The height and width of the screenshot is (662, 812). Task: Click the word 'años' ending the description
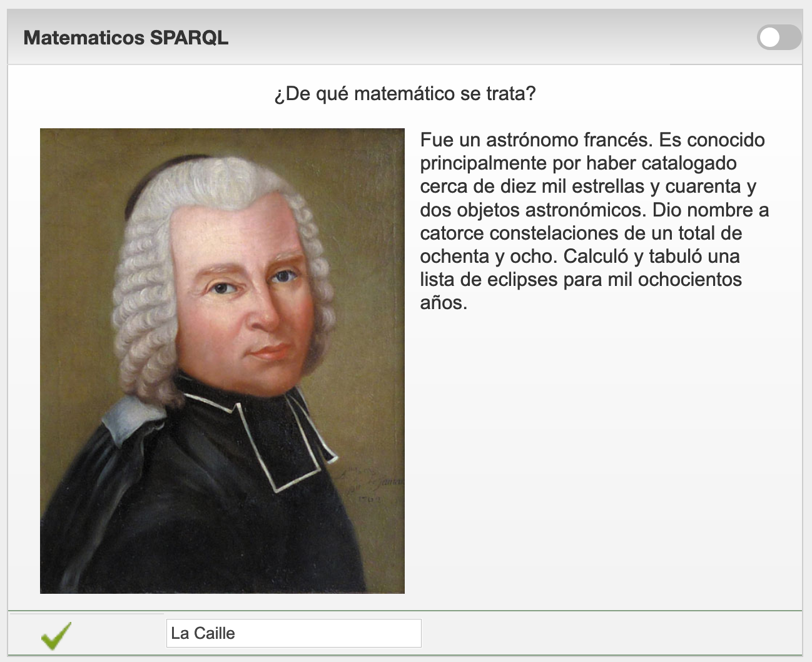coord(442,303)
